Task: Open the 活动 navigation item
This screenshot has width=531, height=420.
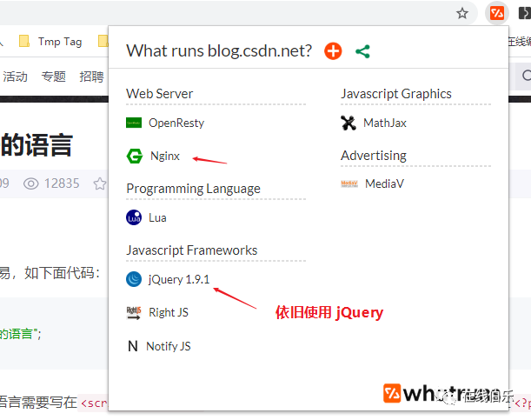Action: click(x=16, y=77)
